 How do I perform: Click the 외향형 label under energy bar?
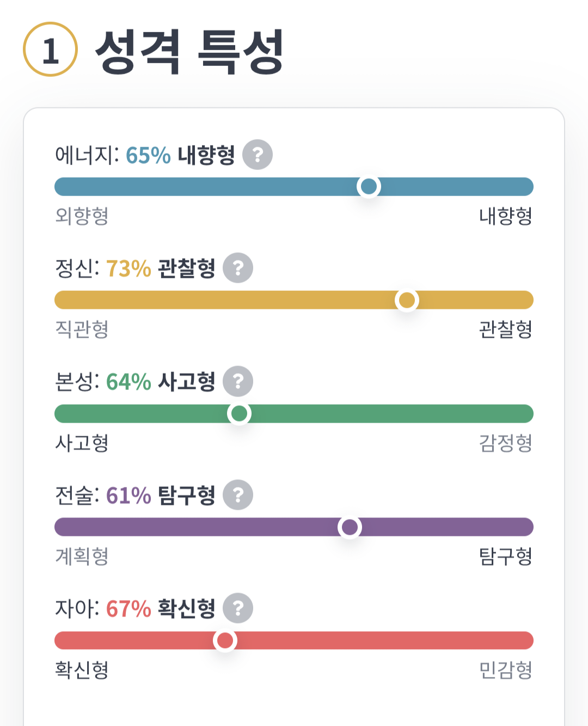click(x=82, y=216)
